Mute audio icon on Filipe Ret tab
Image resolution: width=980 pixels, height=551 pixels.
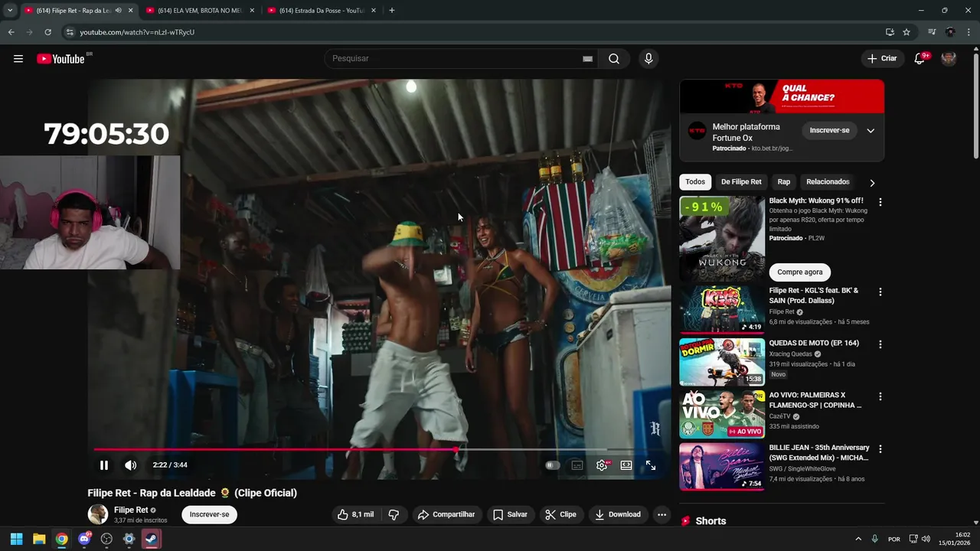coord(118,11)
